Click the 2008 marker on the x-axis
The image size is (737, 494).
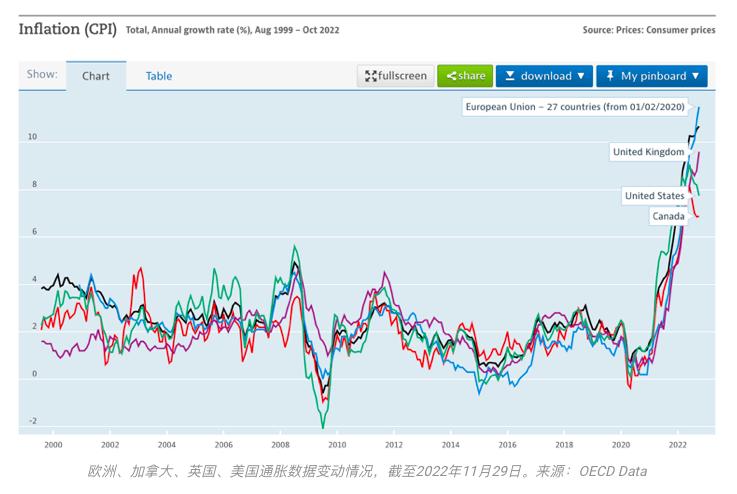(281, 444)
